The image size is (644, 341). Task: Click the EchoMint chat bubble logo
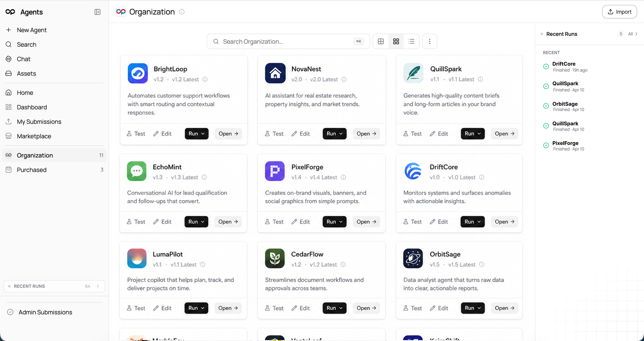coord(137,171)
